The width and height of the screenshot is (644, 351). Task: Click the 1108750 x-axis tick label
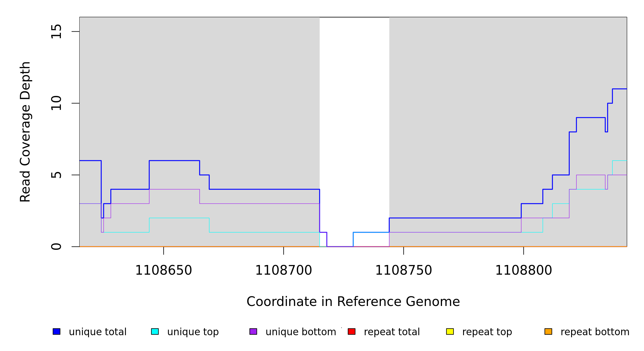[404, 271]
